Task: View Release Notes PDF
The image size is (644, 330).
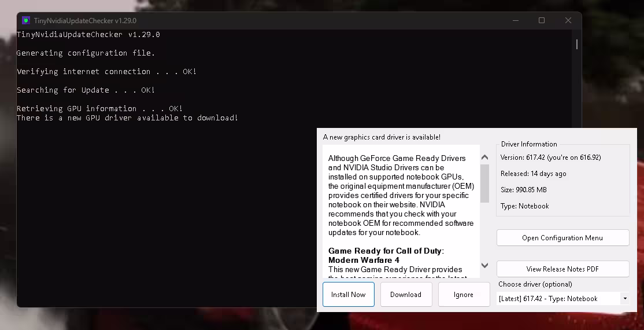Action: click(x=562, y=269)
